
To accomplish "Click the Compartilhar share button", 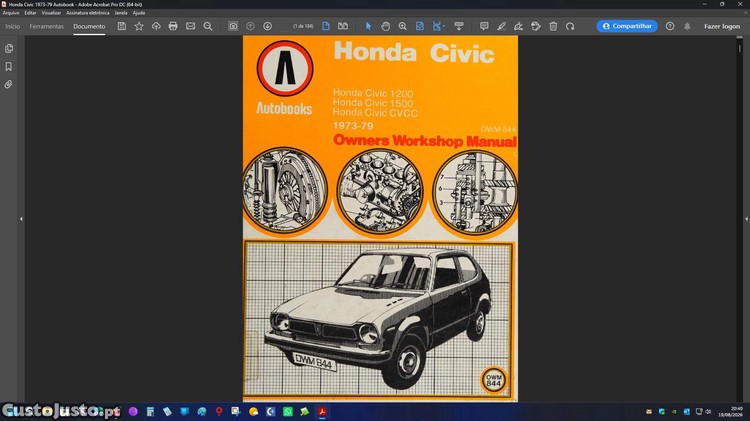I will click(x=627, y=26).
